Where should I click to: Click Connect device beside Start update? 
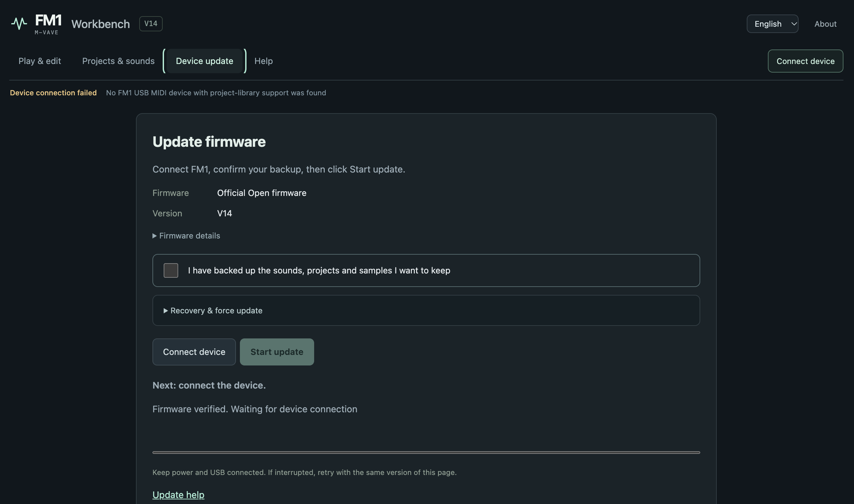pos(194,352)
